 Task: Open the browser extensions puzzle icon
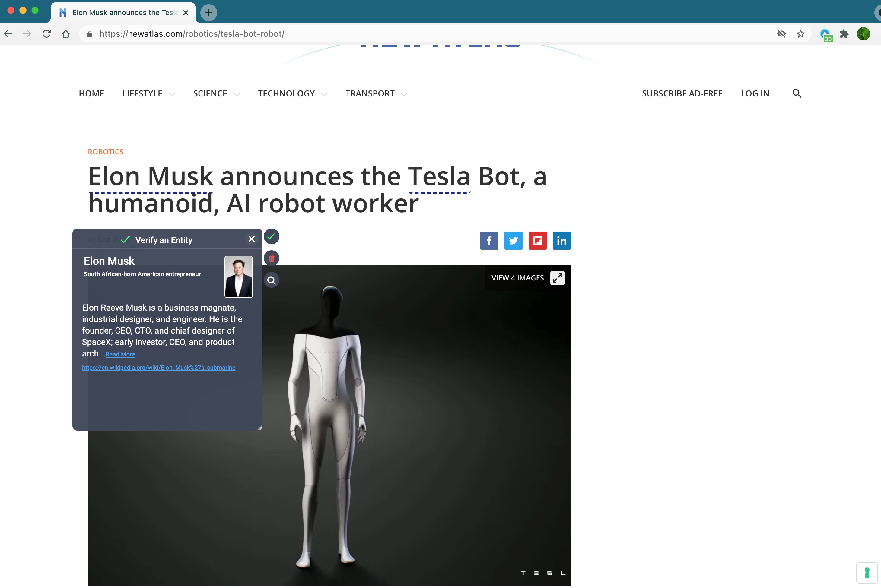pyautogui.click(x=844, y=34)
